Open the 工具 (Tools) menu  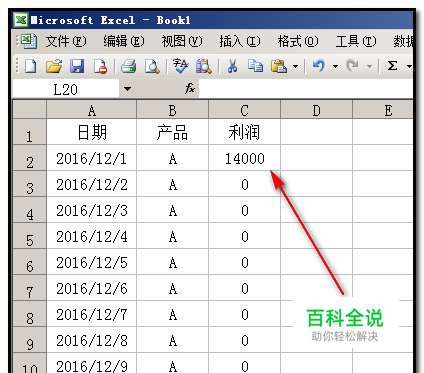tap(356, 41)
